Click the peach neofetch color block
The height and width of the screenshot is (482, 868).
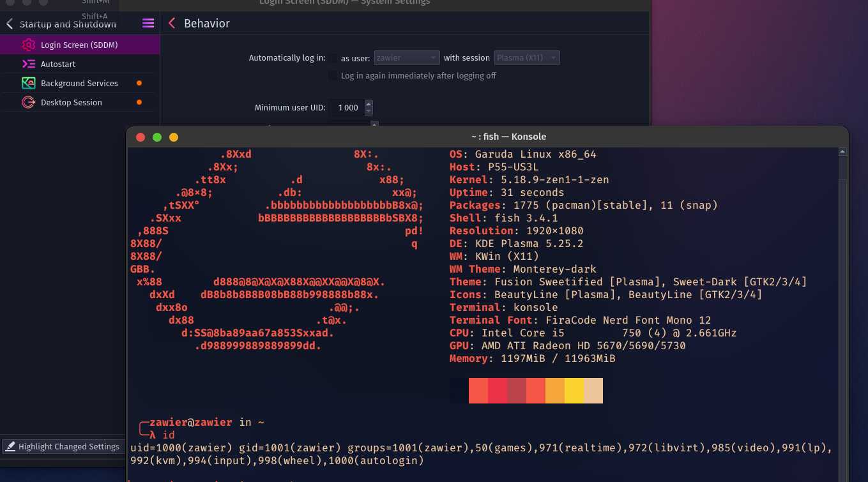[x=593, y=391]
